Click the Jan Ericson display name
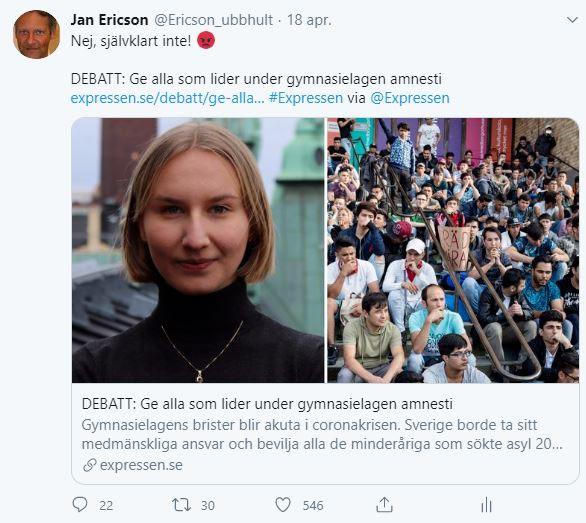 110,20
